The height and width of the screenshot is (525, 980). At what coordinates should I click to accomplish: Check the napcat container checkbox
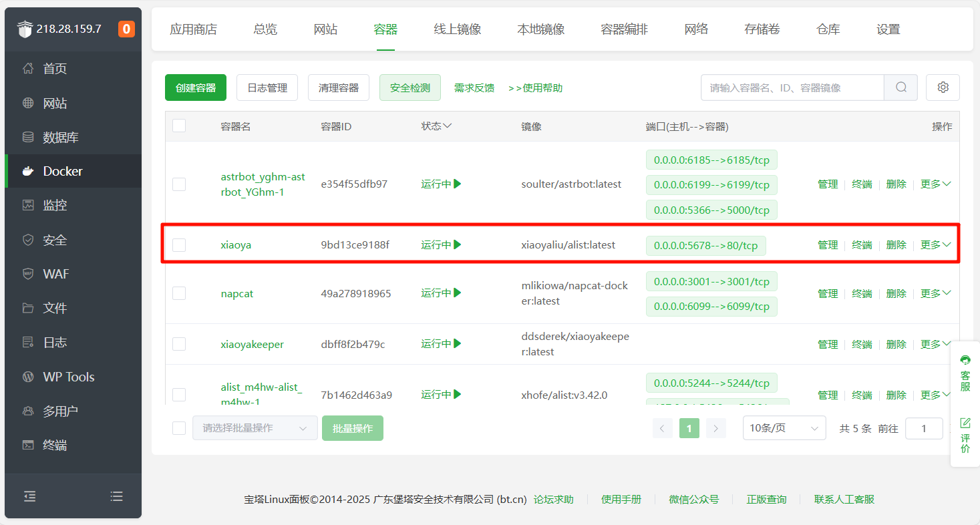179,293
